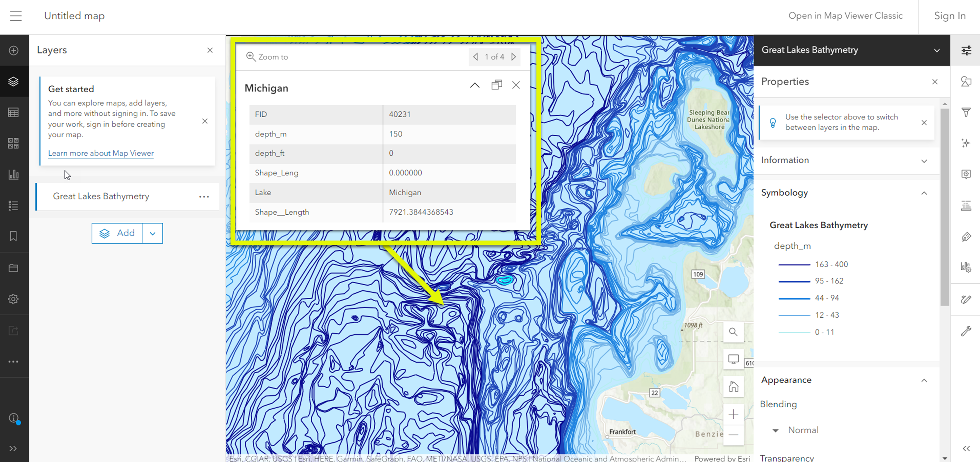
Task: Close the Layers panel
Action: coord(210,50)
